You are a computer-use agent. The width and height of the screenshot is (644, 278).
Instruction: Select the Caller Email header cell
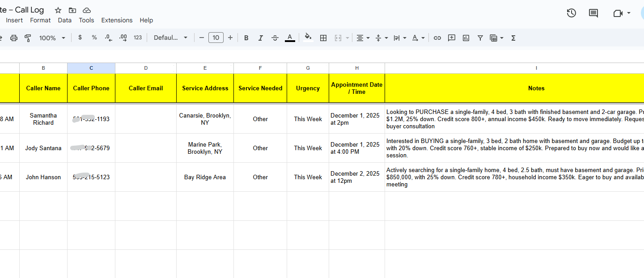(146, 88)
